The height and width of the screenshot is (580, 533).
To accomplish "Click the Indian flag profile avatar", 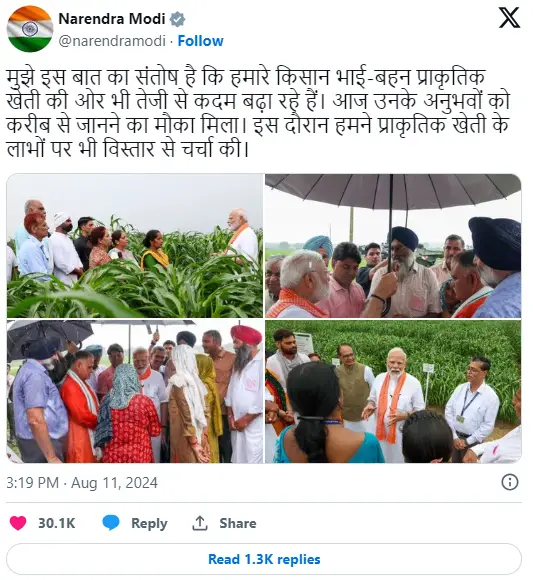I will point(30,29).
